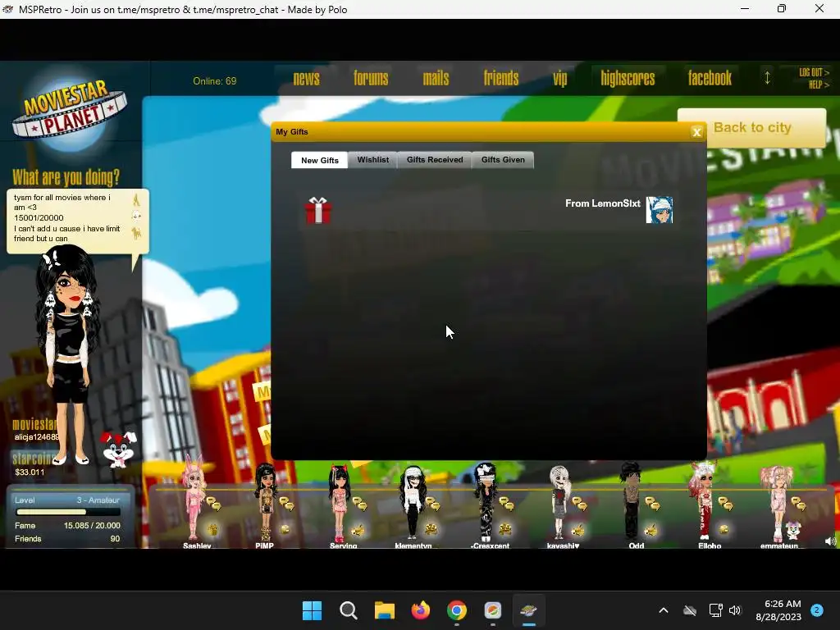Click the Back to city button

[x=751, y=127]
